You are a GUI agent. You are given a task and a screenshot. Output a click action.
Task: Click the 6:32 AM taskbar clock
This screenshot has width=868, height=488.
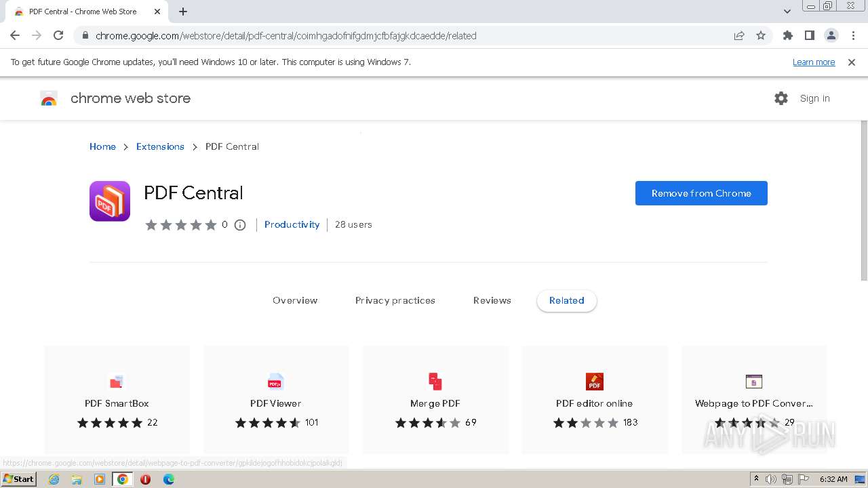point(833,479)
